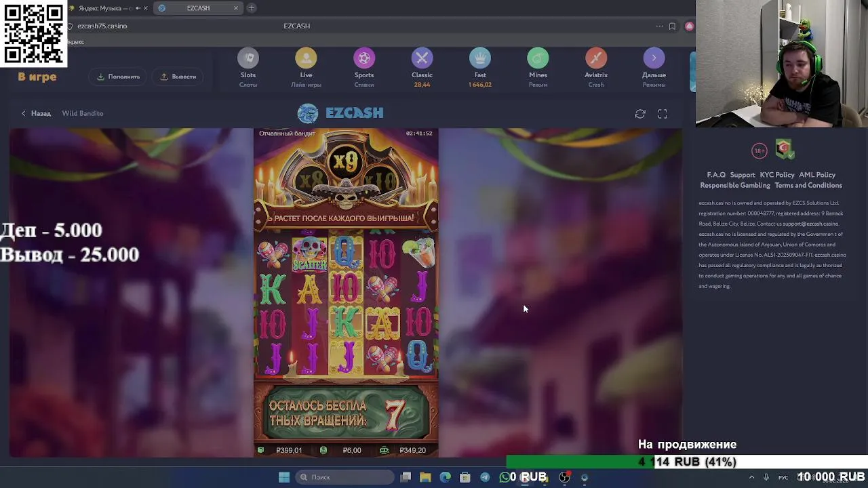Close the EZCASH browser tab
Viewport: 868px width, 488px height.
[x=236, y=8]
